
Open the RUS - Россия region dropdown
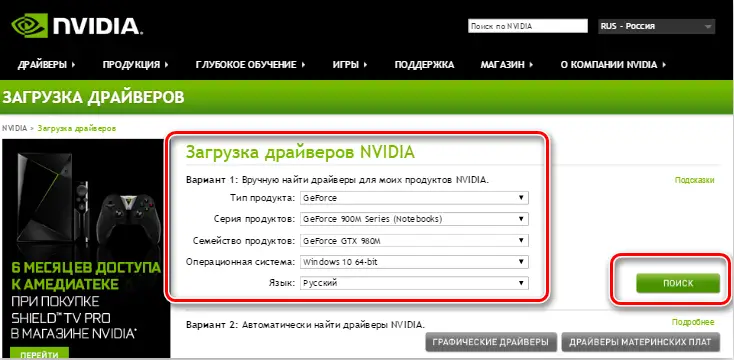(x=656, y=26)
